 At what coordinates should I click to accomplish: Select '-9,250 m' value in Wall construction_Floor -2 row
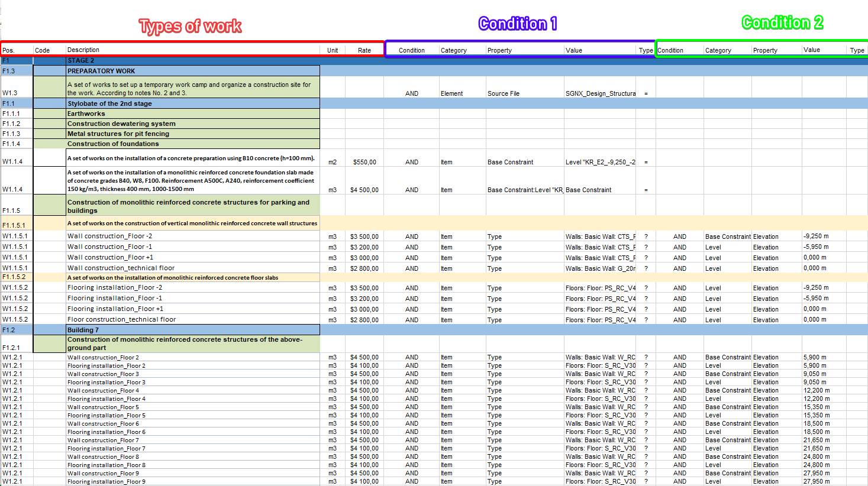tap(824, 236)
